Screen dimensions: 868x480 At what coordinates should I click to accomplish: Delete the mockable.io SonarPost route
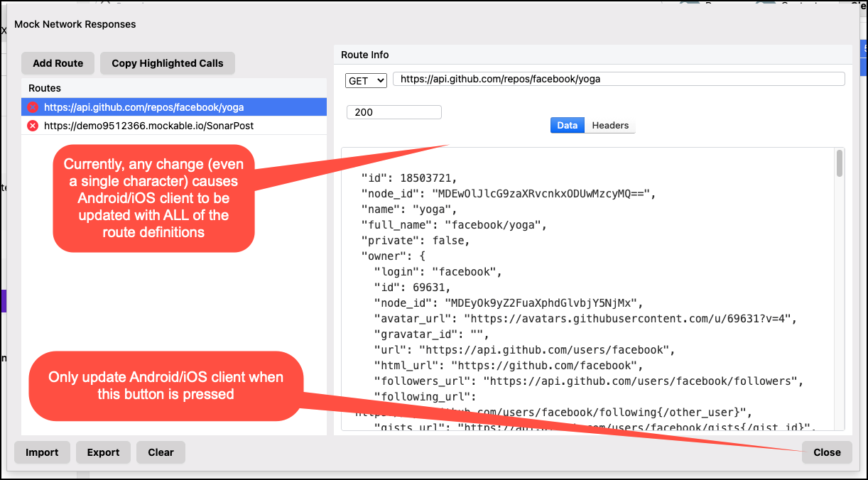click(x=33, y=126)
